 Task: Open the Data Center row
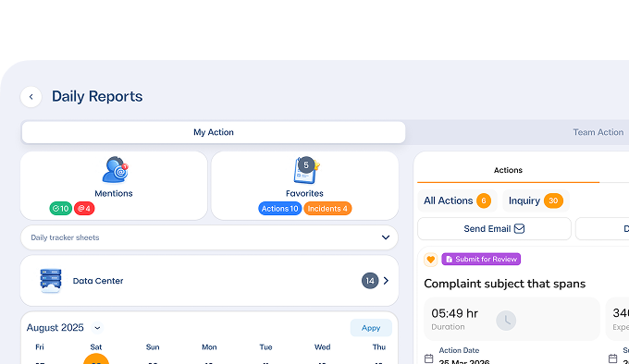pyautogui.click(x=209, y=281)
